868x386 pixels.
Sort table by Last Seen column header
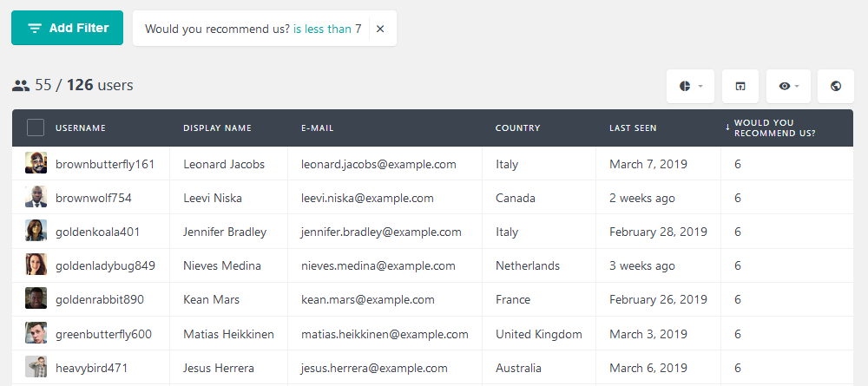[x=633, y=128]
